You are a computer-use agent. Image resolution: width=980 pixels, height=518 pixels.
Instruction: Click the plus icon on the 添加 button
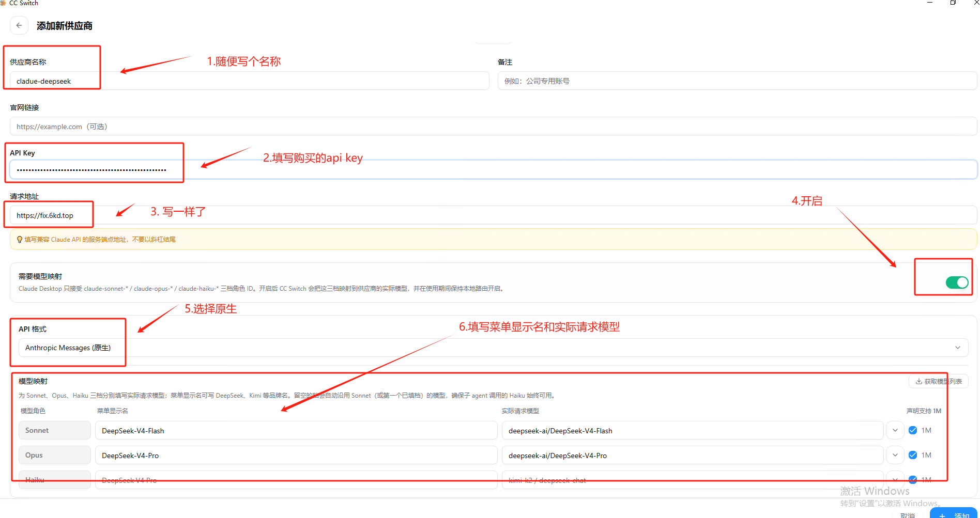click(x=942, y=515)
